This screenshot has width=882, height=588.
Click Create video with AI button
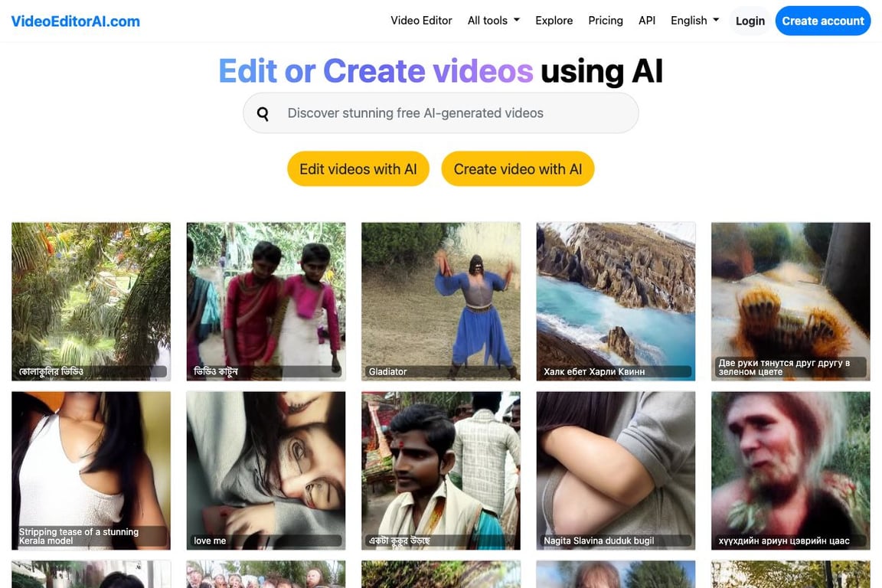tap(518, 168)
